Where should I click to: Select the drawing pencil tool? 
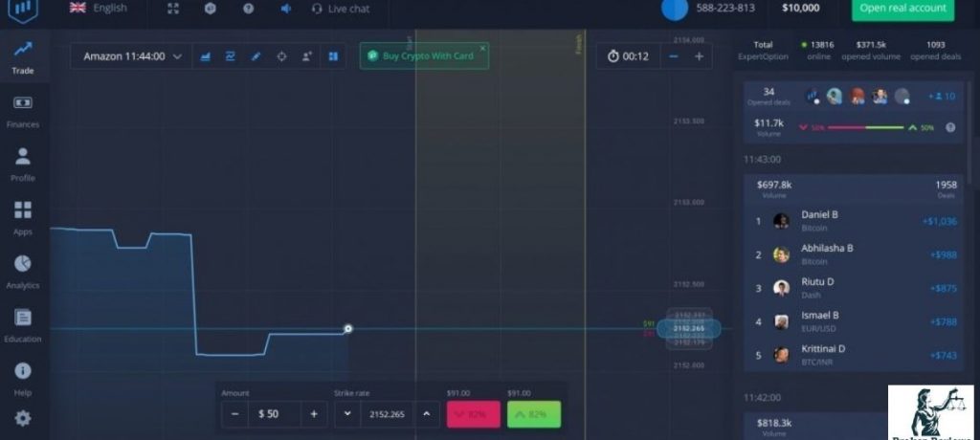click(x=256, y=56)
